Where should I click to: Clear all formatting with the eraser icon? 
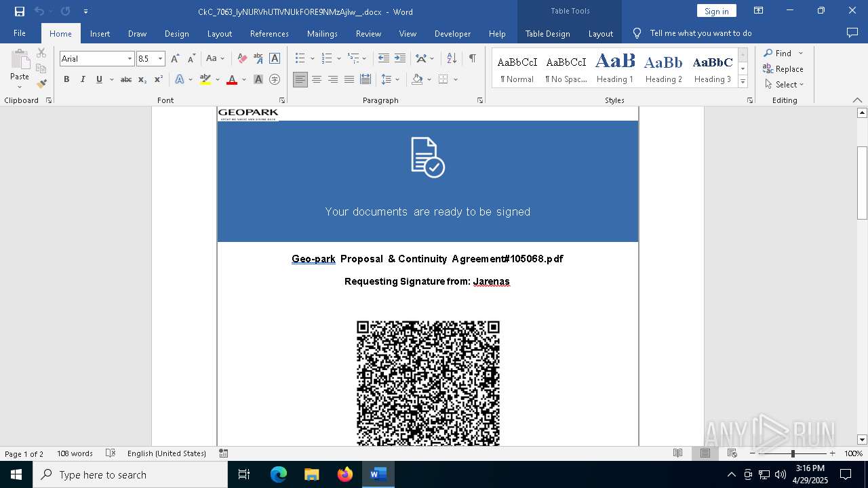pos(242,59)
